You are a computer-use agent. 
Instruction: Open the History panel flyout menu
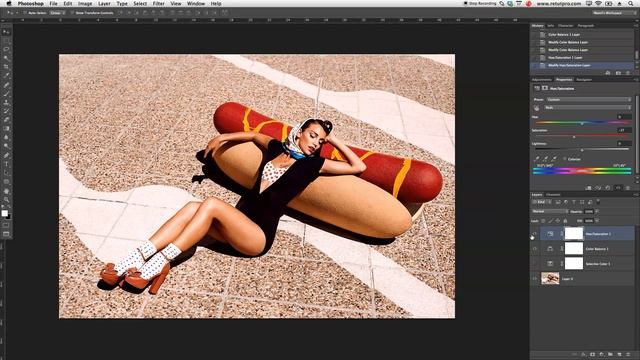(636, 26)
